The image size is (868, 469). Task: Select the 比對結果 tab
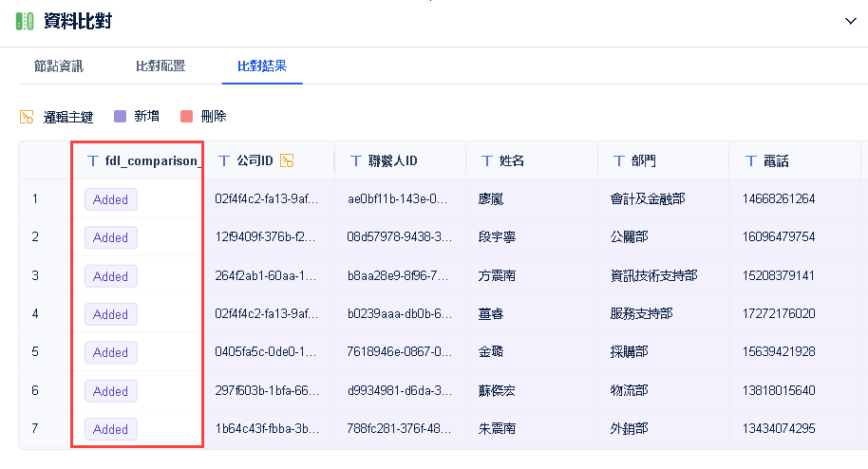pos(262,66)
